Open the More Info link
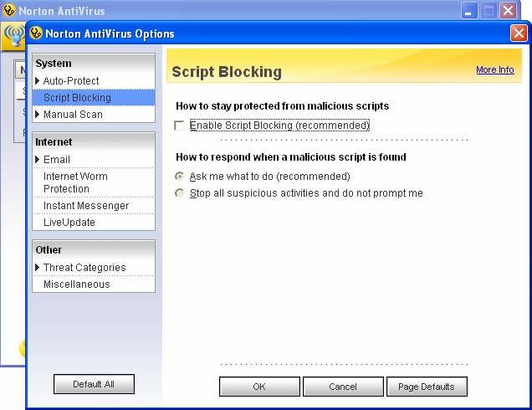 (494, 69)
